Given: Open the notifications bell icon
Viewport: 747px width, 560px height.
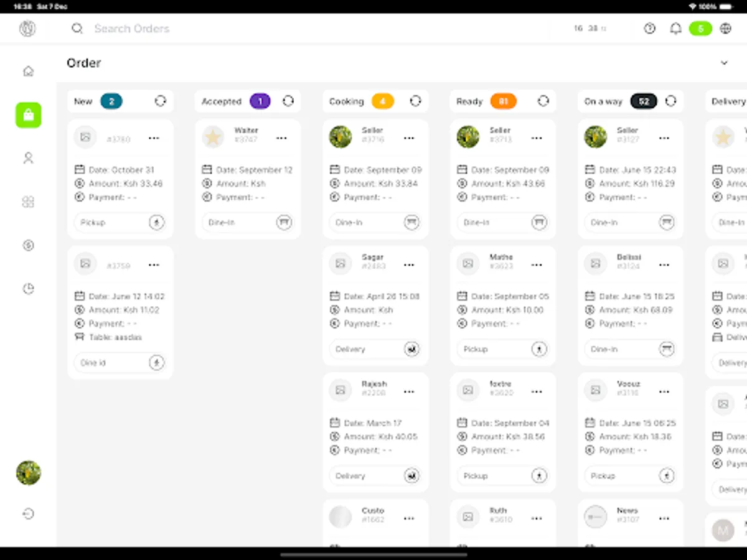Looking at the screenshot, I should pos(675,29).
